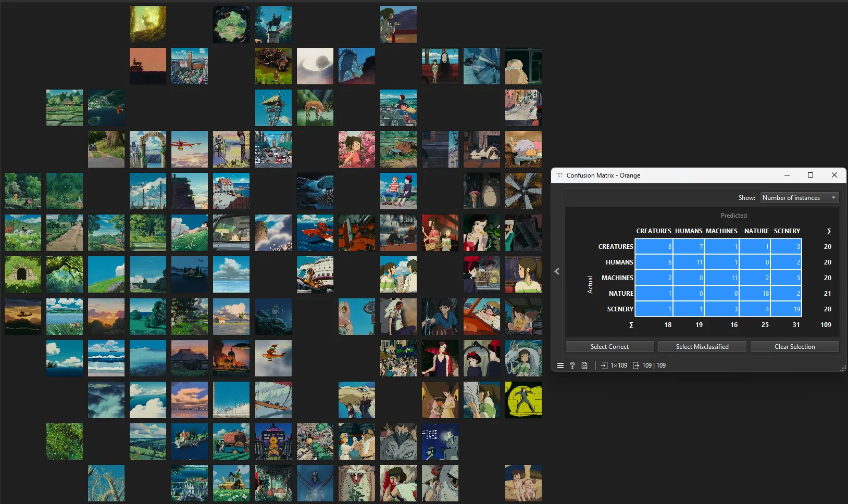
Task: Click the input data arrow icon
Action: click(604, 366)
